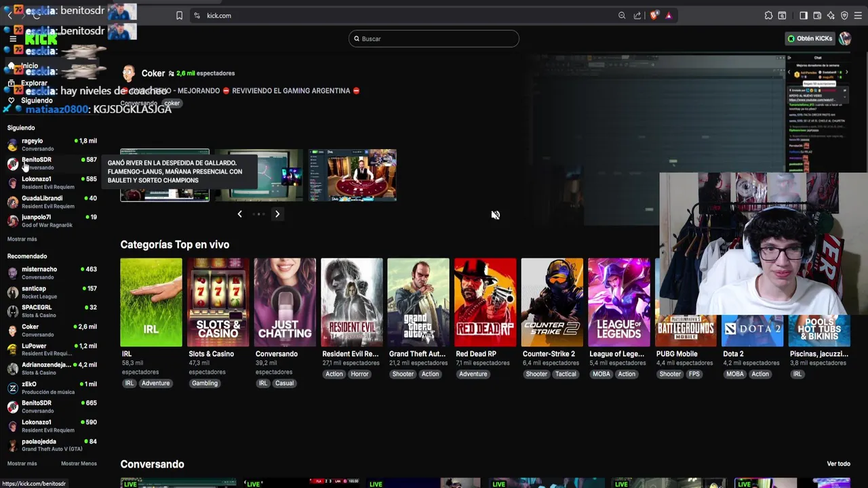Open rageylo channel avatar in Siguiendo
This screenshot has width=868, height=488.
tap(12, 145)
